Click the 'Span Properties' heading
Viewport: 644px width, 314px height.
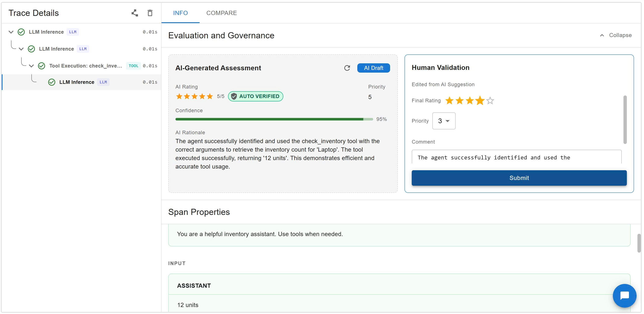click(199, 212)
